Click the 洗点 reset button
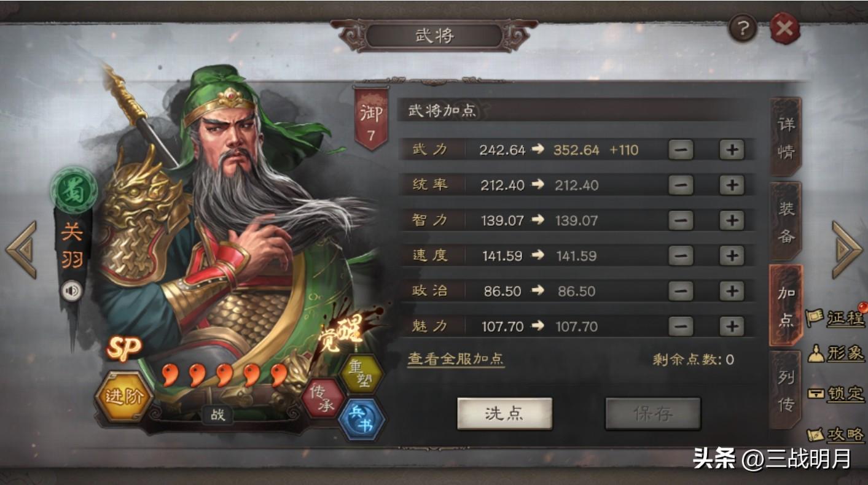 (x=504, y=413)
